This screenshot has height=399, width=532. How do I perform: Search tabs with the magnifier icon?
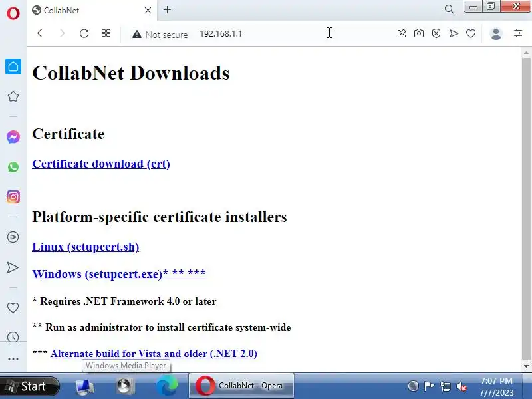(x=450, y=9)
